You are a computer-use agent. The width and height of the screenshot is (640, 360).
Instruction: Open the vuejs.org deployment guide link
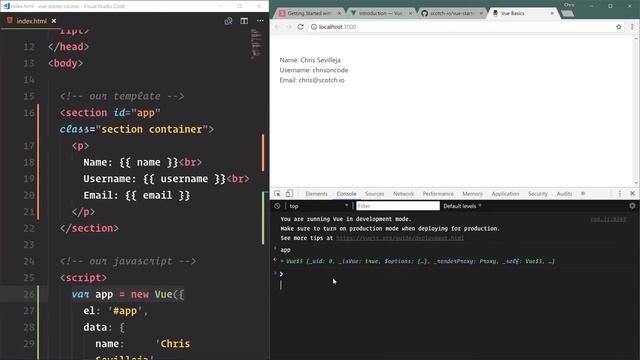coord(400,238)
